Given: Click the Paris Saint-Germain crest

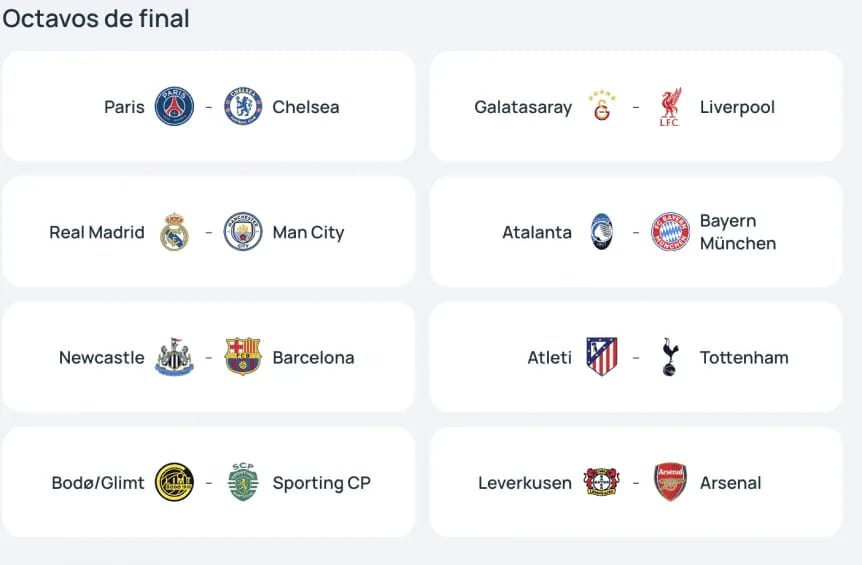Looking at the screenshot, I should pyautogui.click(x=174, y=107).
